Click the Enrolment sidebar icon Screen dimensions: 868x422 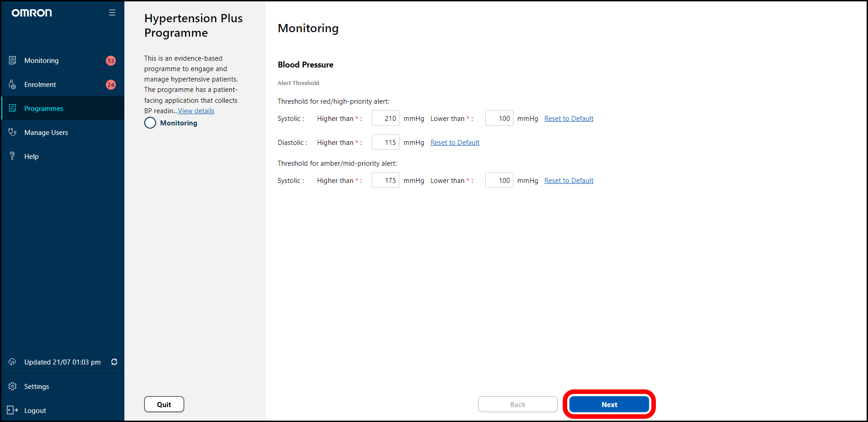point(13,85)
